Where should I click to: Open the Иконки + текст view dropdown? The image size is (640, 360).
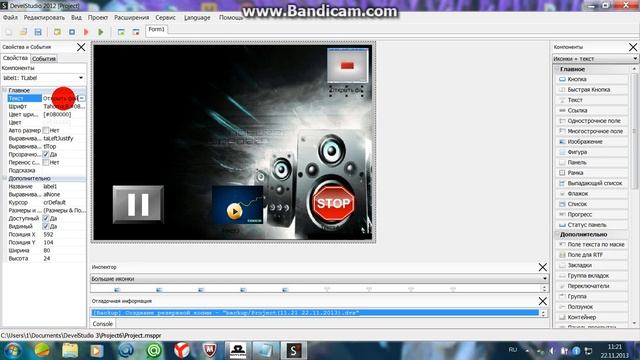tap(635, 59)
